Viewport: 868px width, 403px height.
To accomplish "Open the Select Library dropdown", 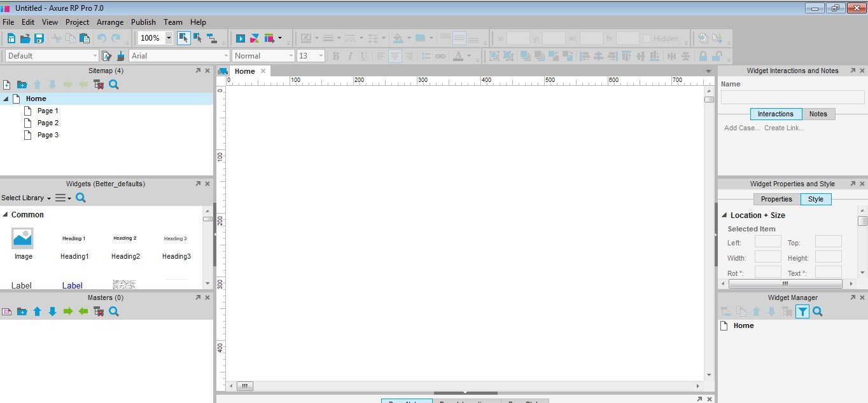I will (26, 198).
